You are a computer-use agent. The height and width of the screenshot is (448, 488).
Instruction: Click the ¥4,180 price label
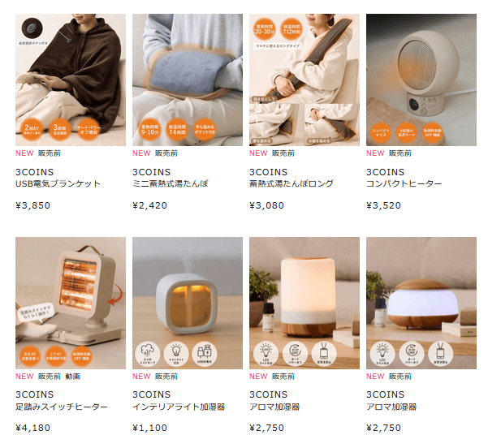click(x=32, y=428)
